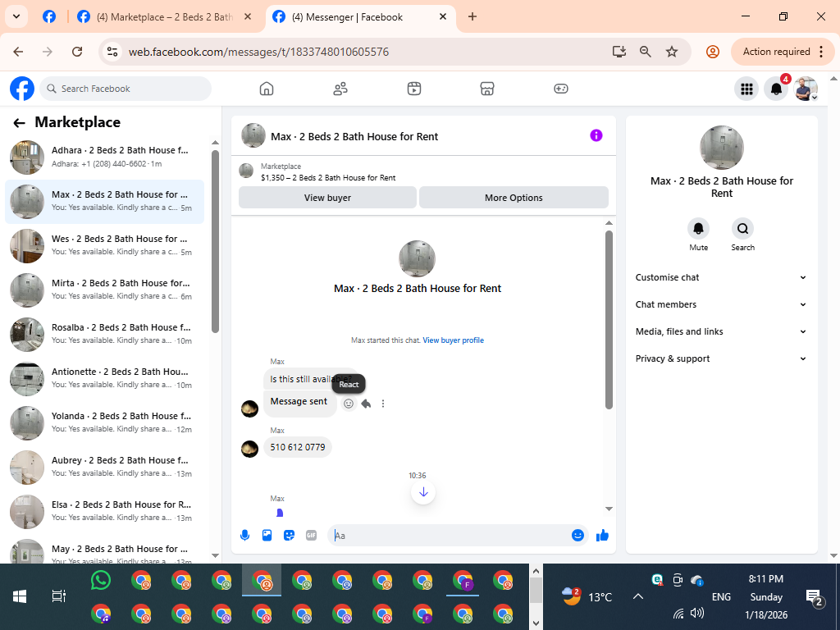The image size is (840, 630).
Task: Open the notifications bell with 4 badge
Action: (x=776, y=89)
